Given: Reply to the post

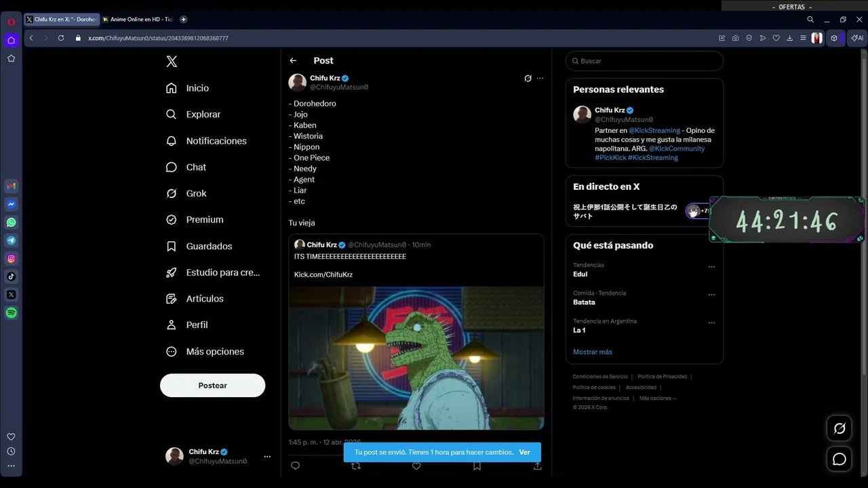Looking at the screenshot, I should pos(295,466).
